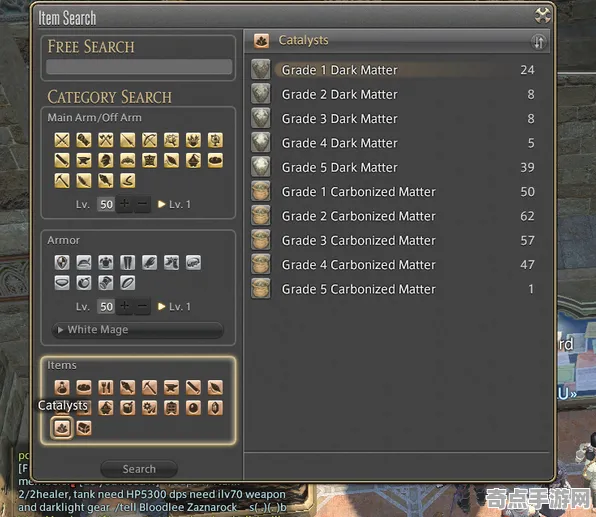Viewport: 596px width, 517px height.
Task: Choose the fork and knife Meals icon
Action: click(x=106, y=387)
